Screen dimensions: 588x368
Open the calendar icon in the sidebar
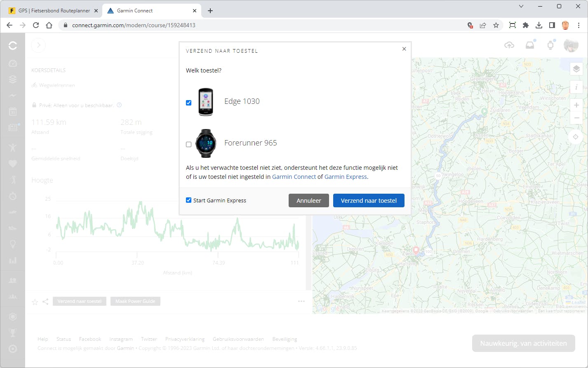click(x=13, y=112)
